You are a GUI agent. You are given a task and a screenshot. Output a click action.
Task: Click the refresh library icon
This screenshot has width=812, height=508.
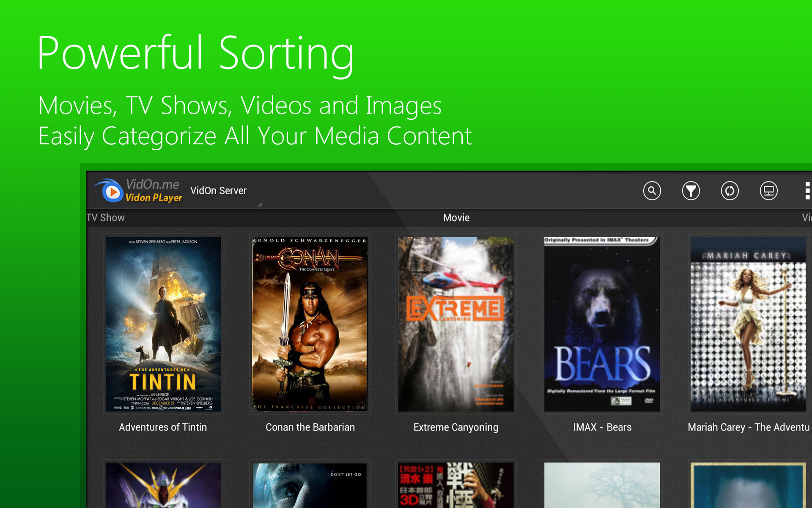[730, 191]
